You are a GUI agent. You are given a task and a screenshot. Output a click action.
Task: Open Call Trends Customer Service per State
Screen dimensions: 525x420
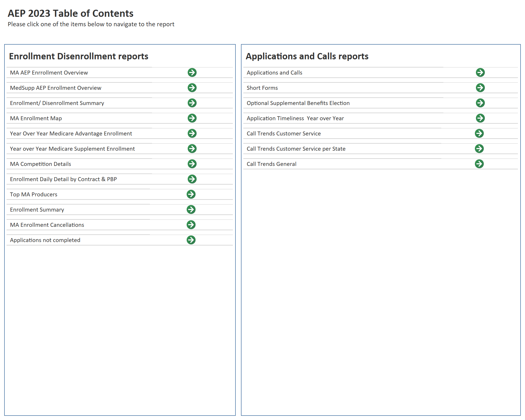tap(296, 149)
